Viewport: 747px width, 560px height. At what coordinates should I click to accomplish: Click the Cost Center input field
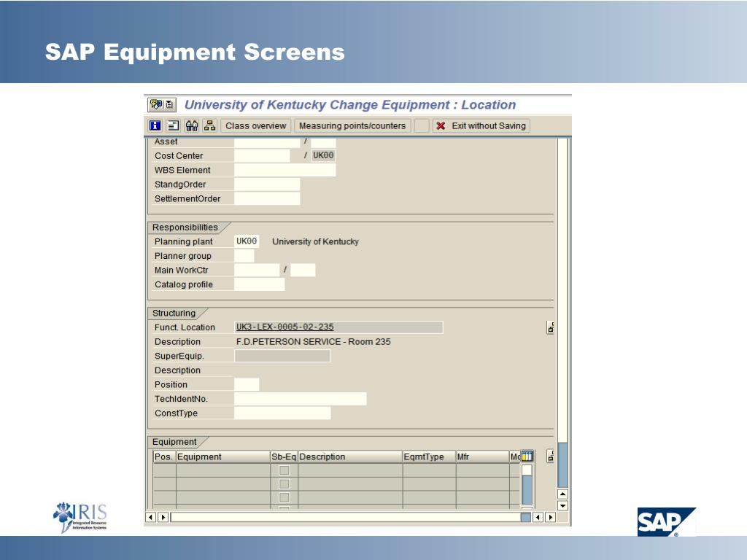(x=262, y=156)
